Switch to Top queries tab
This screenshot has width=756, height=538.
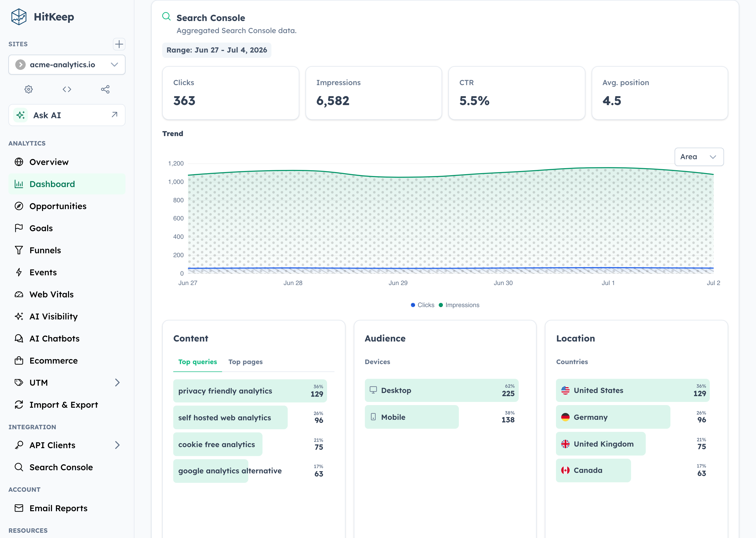pyautogui.click(x=198, y=362)
